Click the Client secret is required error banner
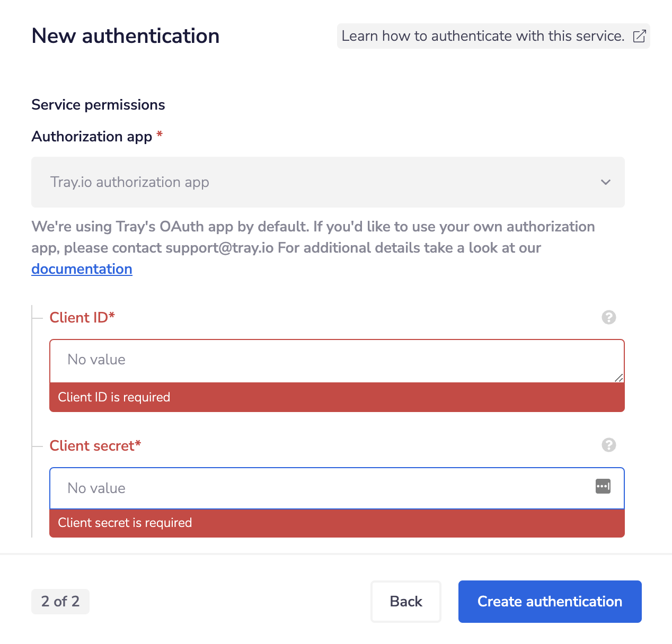The image size is (672, 644). point(337,523)
